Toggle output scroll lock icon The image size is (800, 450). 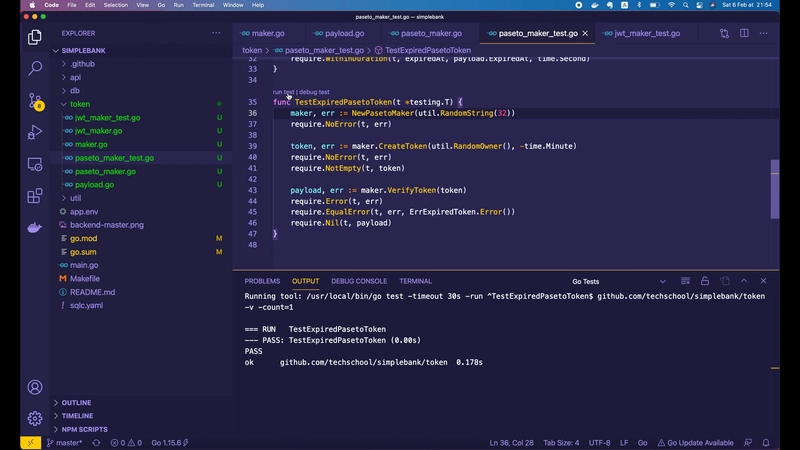[x=705, y=281]
